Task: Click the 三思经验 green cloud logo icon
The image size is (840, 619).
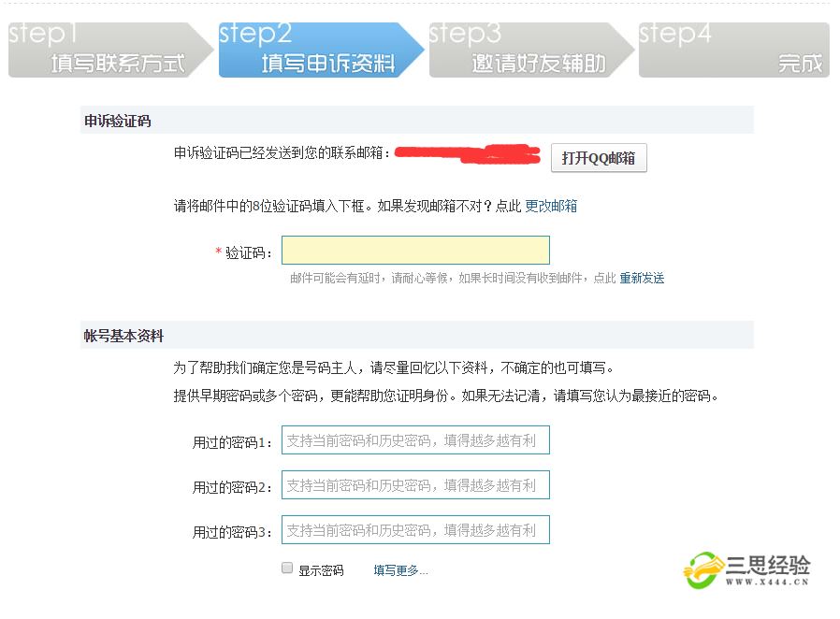Action: (x=703, y=569)
